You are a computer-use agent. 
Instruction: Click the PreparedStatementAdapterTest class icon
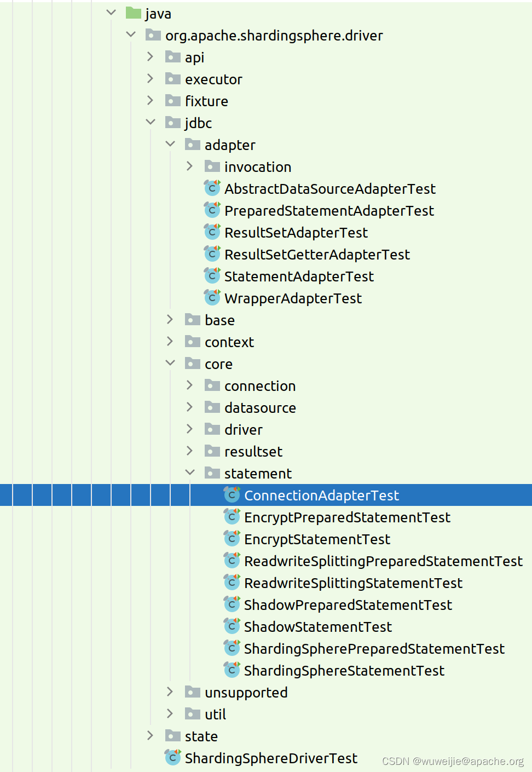pos(212,210)
